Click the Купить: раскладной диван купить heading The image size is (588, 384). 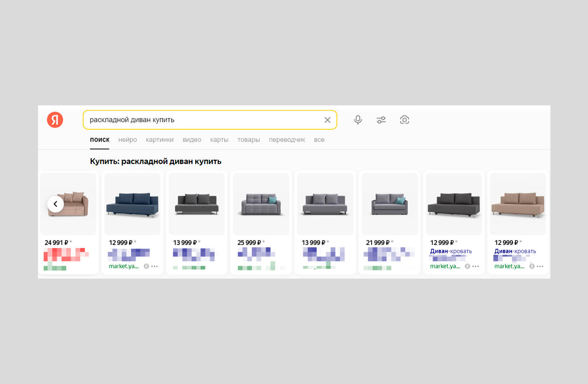[155, 161]
